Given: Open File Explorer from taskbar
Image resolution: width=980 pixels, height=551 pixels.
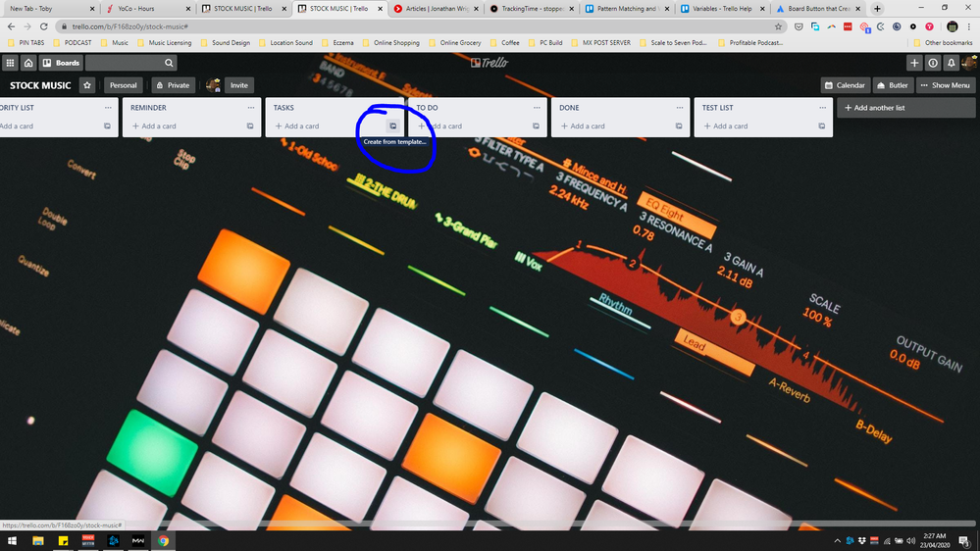Looking at the screenshot, I should coord(38,541).
